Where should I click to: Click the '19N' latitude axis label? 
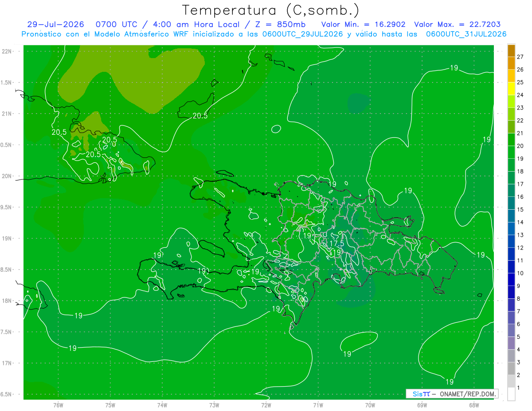click(7, 239)
